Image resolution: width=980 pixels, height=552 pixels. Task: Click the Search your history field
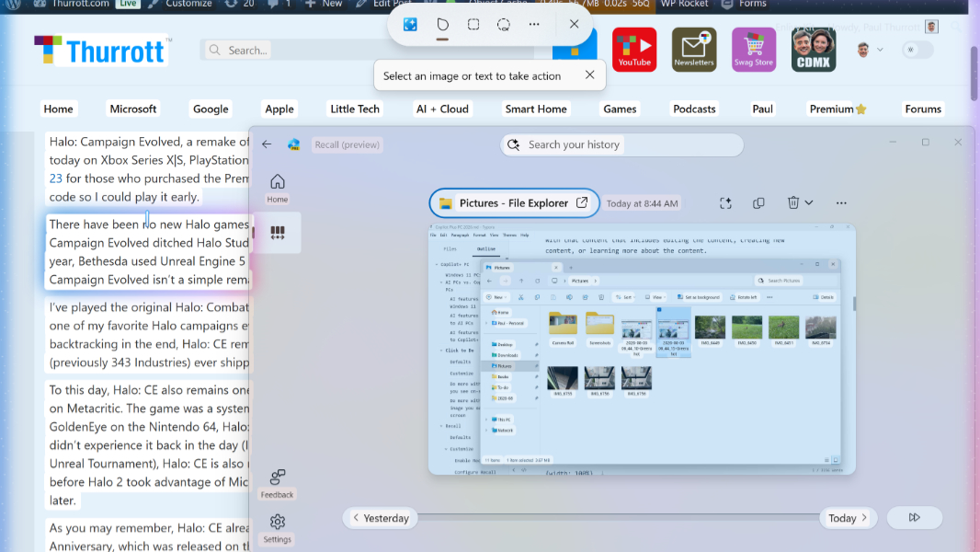621,144
